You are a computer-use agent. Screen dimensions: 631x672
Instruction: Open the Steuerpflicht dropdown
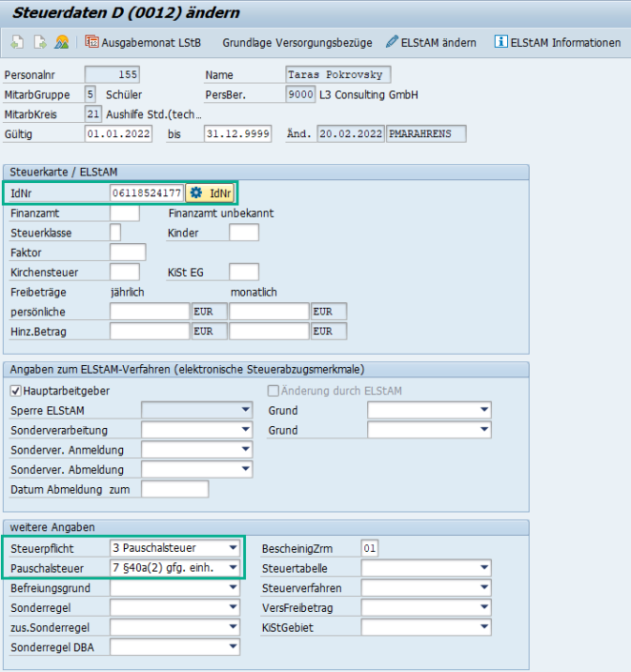point(174,548)
